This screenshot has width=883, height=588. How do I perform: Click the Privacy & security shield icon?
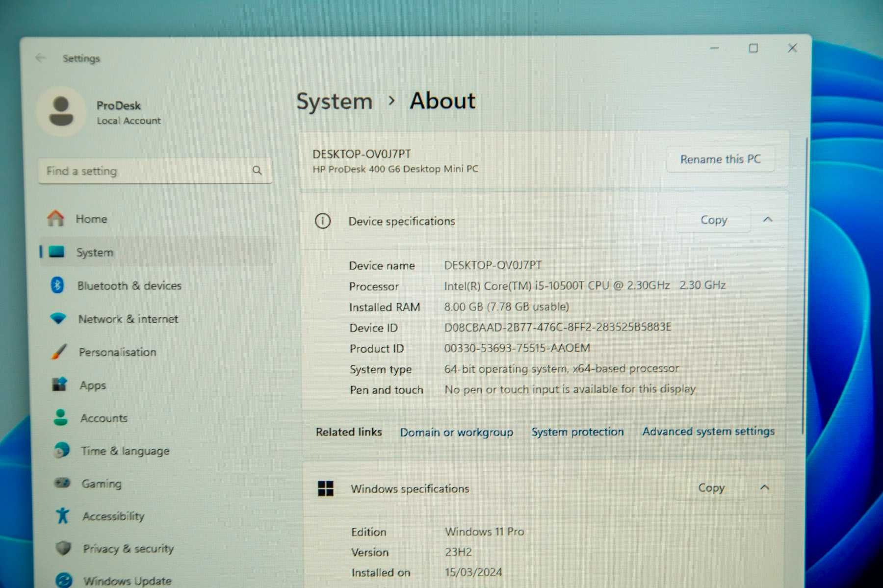[63, 548]
